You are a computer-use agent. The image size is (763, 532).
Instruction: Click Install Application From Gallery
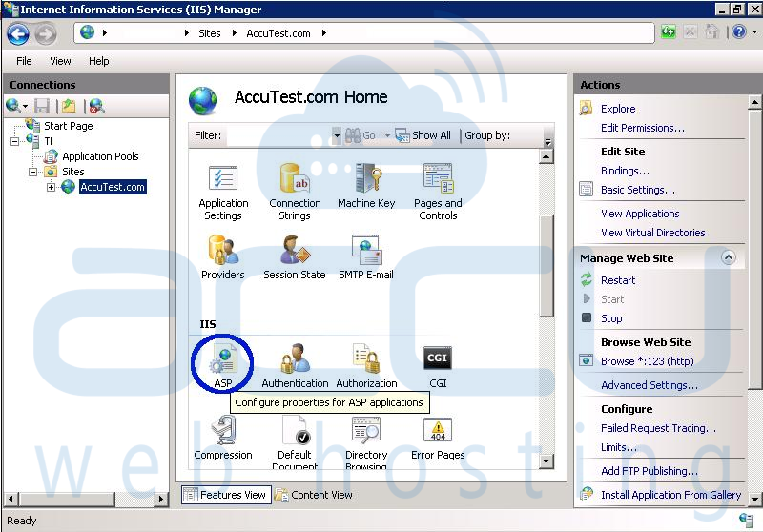[670, 495]
